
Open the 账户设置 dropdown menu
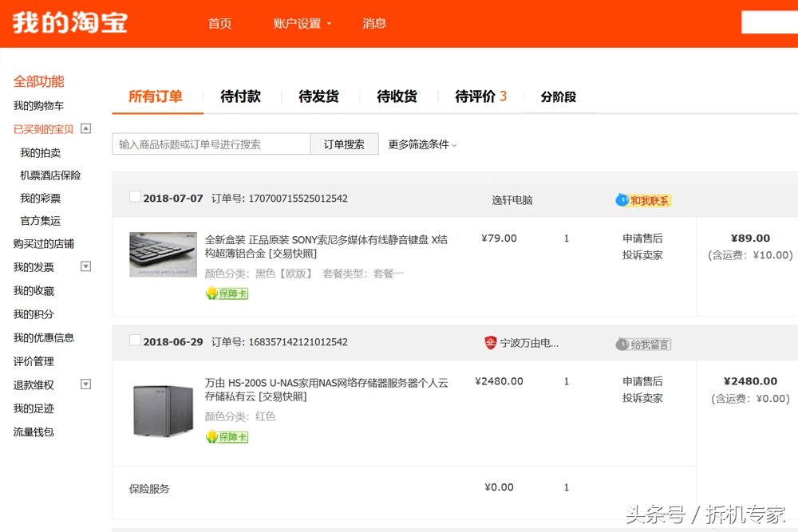(302, 23)
